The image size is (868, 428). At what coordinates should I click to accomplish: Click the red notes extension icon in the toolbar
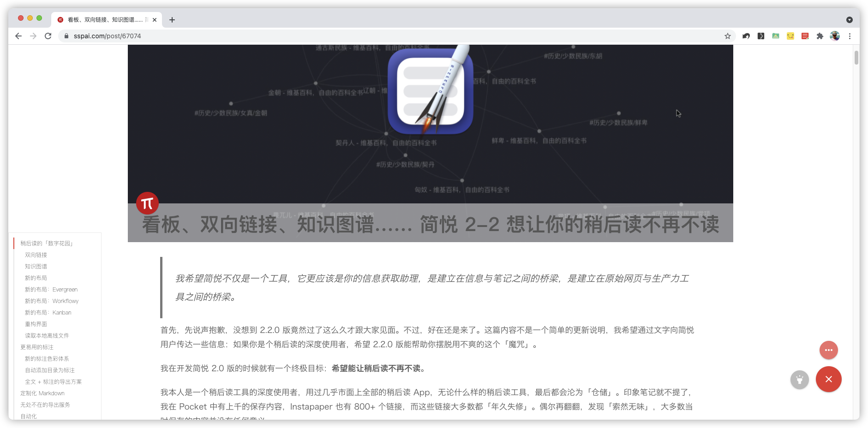coord(805,36)
